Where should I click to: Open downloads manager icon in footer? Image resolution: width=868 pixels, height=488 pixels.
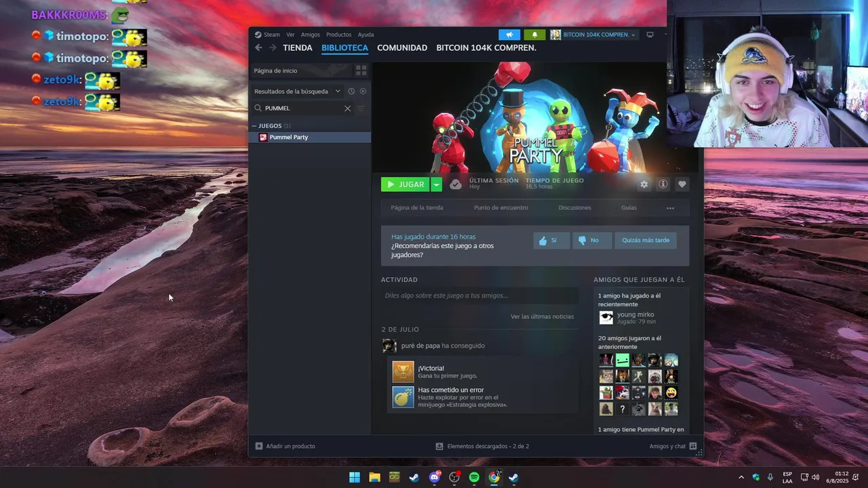(x=439, y=446)
